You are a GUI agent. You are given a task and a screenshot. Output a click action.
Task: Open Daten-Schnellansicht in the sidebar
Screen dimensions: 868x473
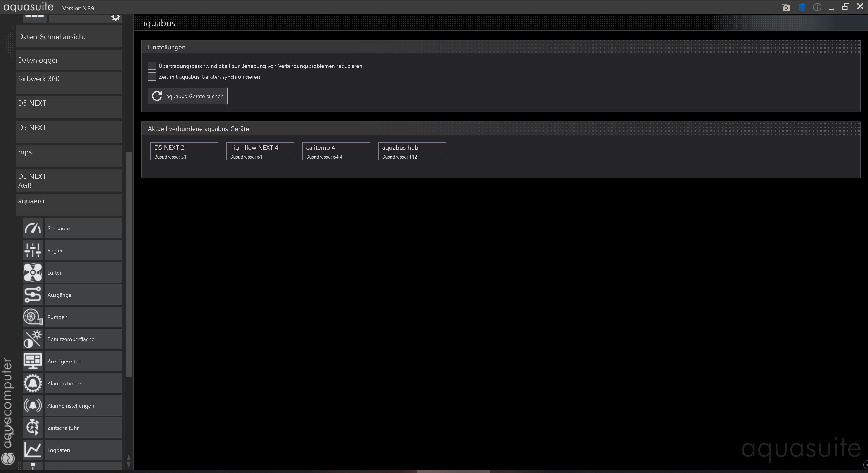[x=69, y=37]
